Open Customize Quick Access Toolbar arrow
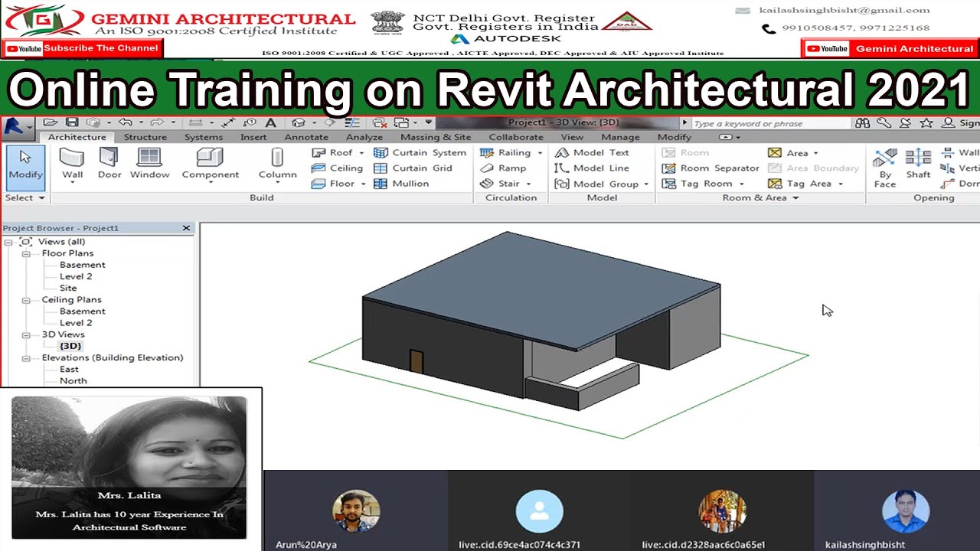980x551 pixels. point(429,122)
